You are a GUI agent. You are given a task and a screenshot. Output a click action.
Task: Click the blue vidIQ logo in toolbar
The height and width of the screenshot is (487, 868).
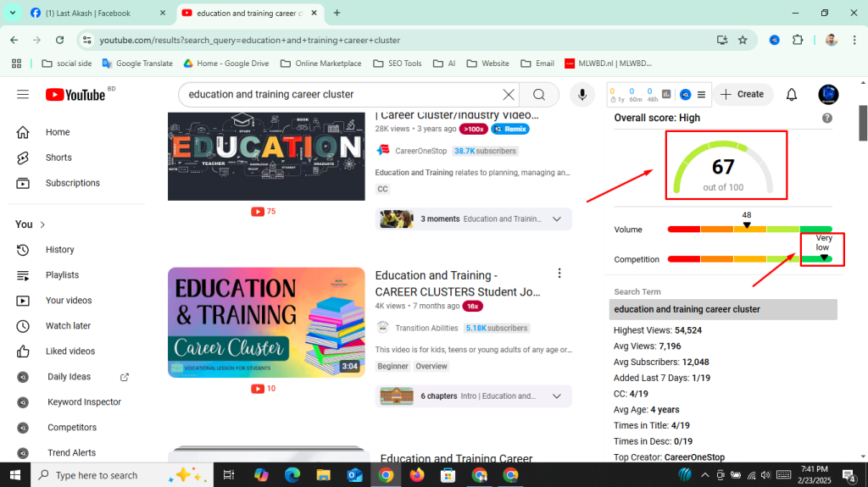pyautogui.click(x=685, y=95)
